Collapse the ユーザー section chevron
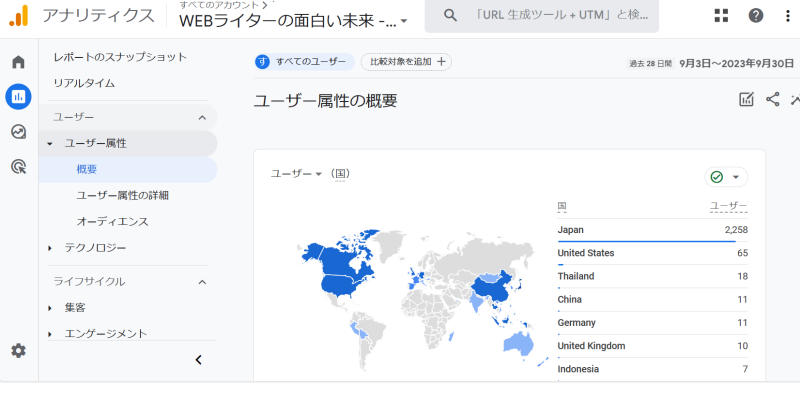This screenshot has width=800, height=405. coord(202,118)
